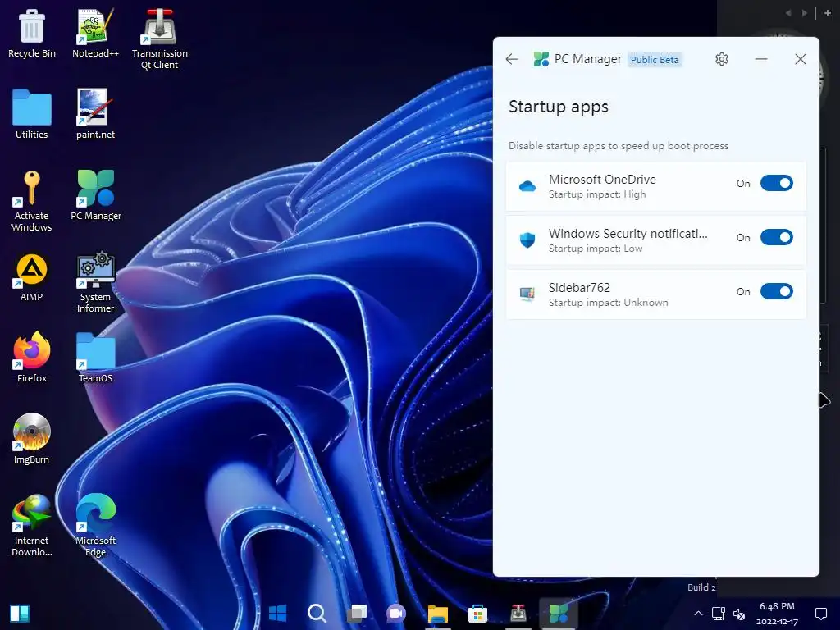Open the Windows Start menu
Viewport: 840px width, 630px height.
point(277,614)
